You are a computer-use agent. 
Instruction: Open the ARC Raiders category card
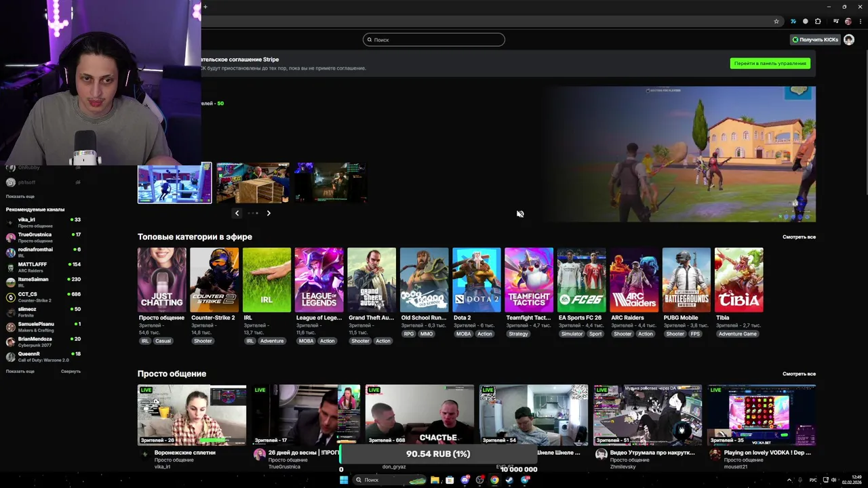(x=634, y=280)
